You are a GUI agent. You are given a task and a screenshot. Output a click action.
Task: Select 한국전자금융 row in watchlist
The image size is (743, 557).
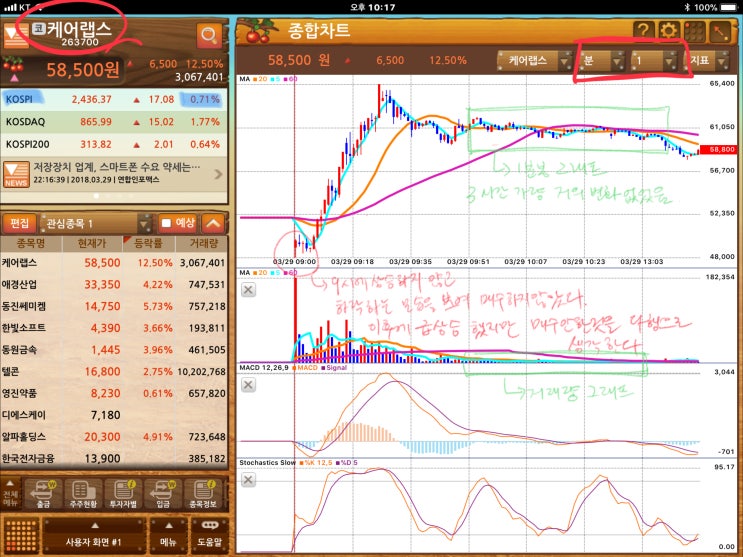coord(114,458)
